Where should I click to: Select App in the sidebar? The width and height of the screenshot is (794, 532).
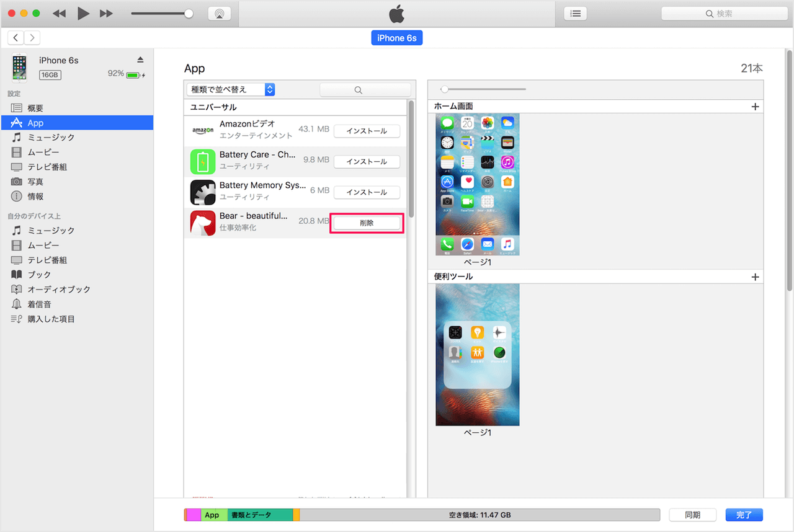coord(77,123)
